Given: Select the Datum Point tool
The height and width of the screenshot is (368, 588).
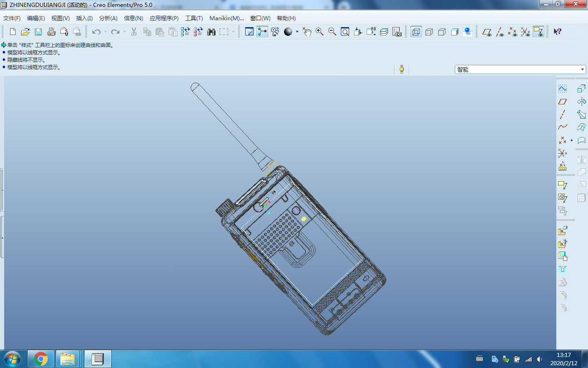Looking at the screenshot, I should click(563, 140).
